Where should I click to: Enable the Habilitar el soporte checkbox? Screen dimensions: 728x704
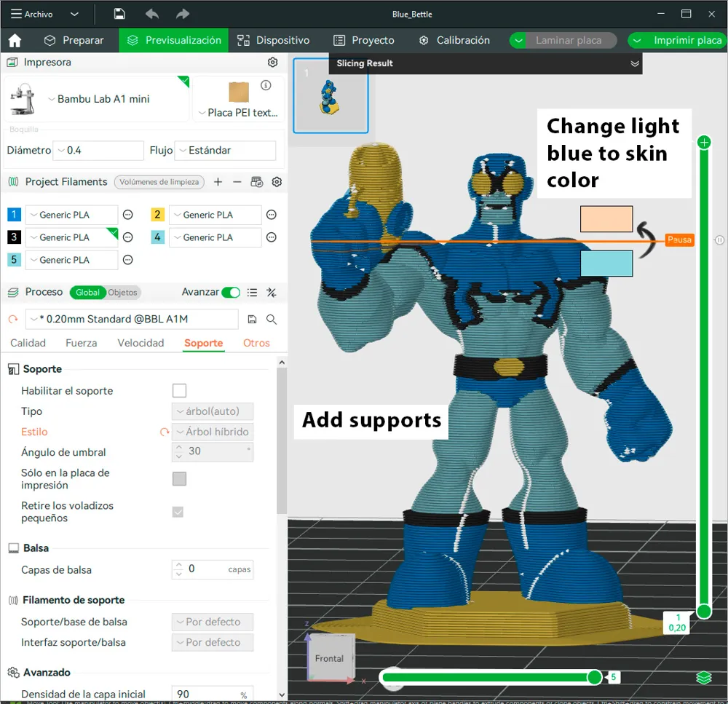click(179, 390)
